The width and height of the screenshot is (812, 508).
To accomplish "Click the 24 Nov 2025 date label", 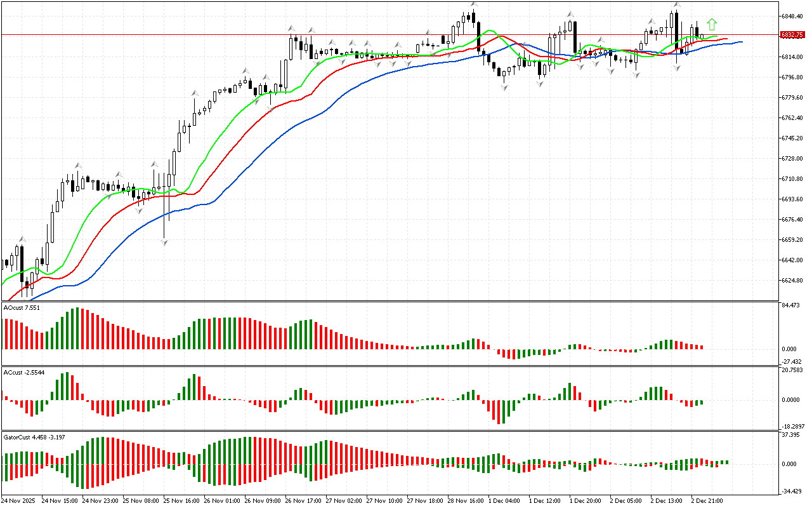I will pos(20,501).
